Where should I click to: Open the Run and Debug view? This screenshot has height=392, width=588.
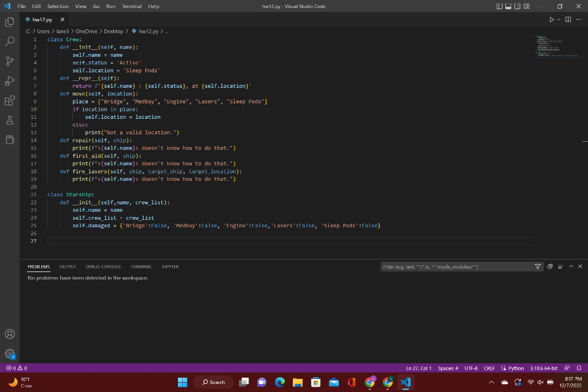[9, 81]
